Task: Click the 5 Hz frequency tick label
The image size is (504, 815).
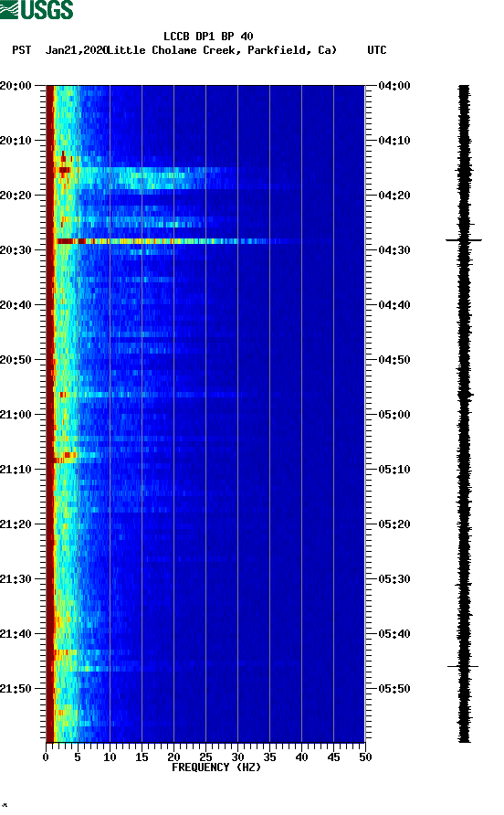Action: tap(78, 757)
